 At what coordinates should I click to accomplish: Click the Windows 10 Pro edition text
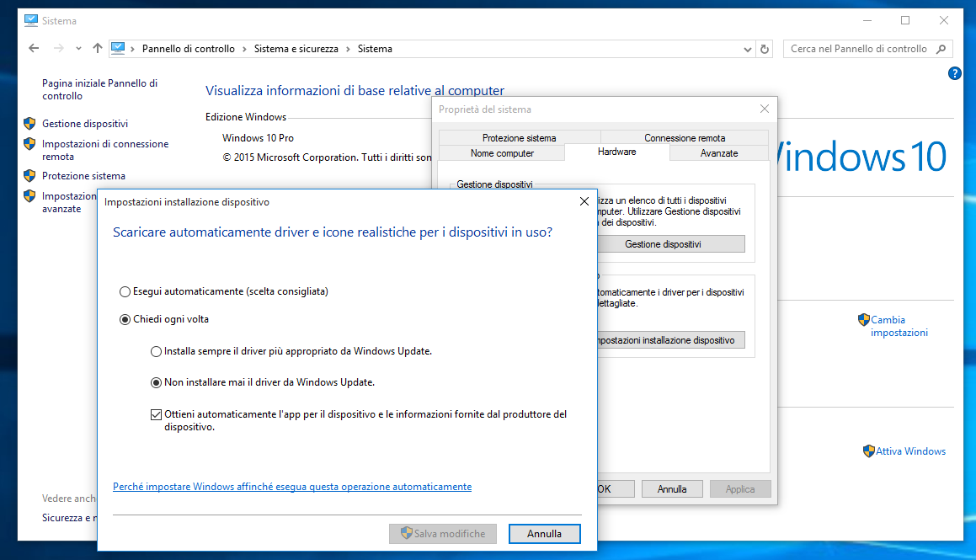pos(258,138)
